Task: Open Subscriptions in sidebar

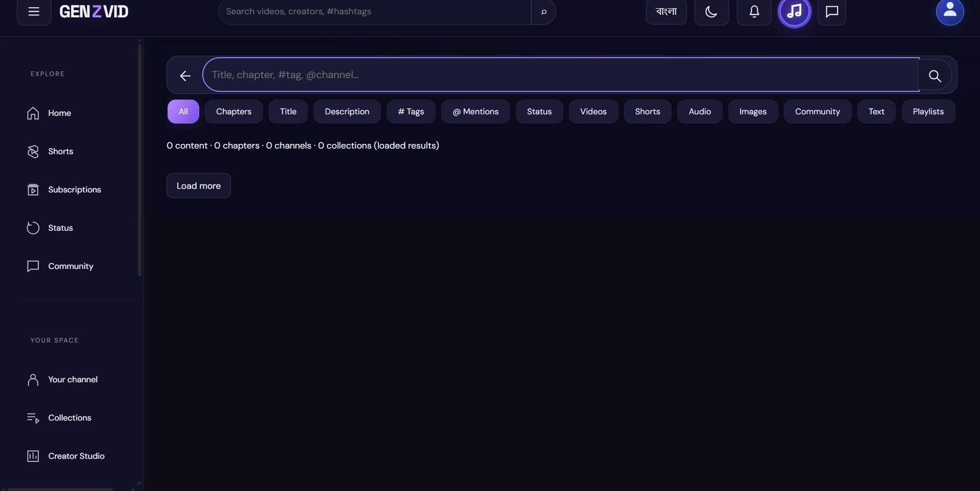Action: pos(78,190)
